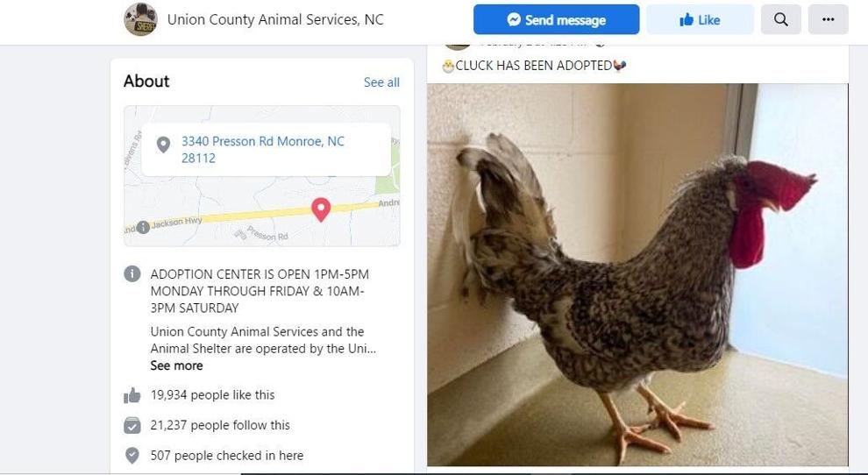Click the gray address pin icon

pos(163,145)
